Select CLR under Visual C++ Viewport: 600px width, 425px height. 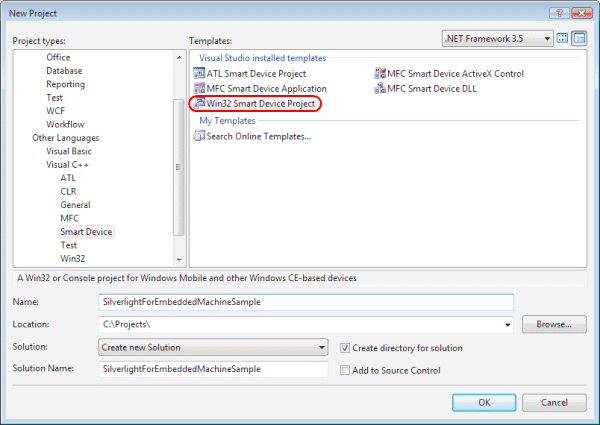[68, 191]
